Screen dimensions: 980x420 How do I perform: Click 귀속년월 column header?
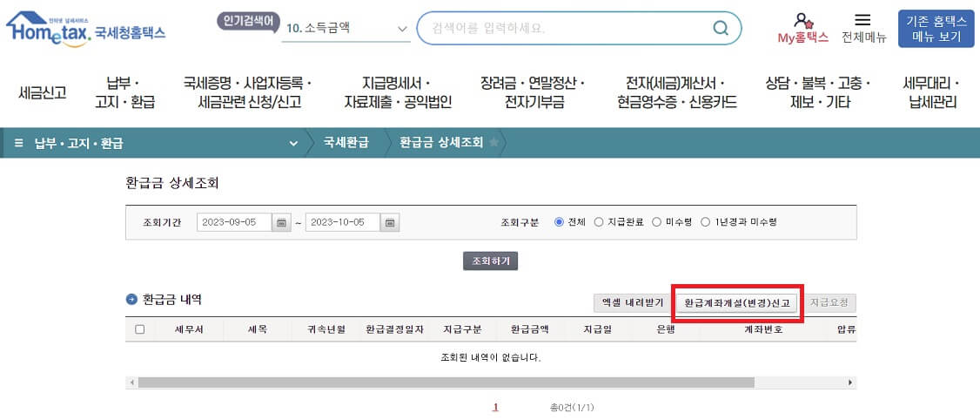pyautogui.click(x=326, y=329)
